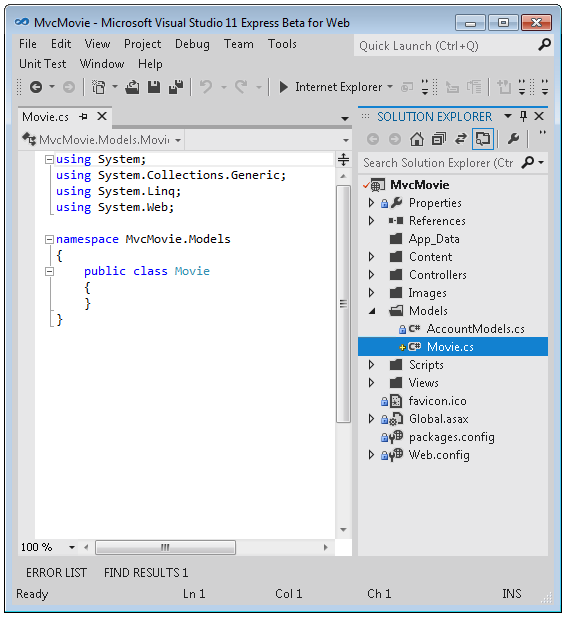Viewport: 562px width, 619px height.
Task: Select Movie.cs in Solution Explorer tree
Action: [453, 347]
